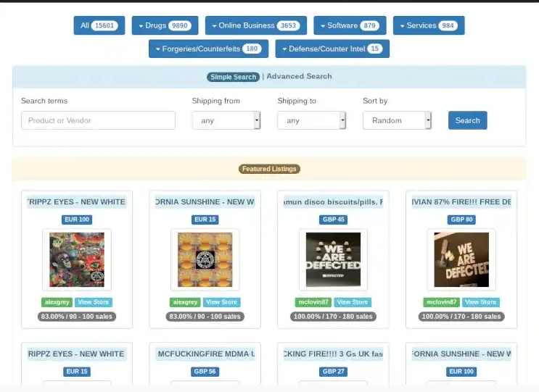This screenshot has width=539, height=392.
Task: Focus the Product or Vendor search field
Action: pyautogui.click(x=99, y=120)
